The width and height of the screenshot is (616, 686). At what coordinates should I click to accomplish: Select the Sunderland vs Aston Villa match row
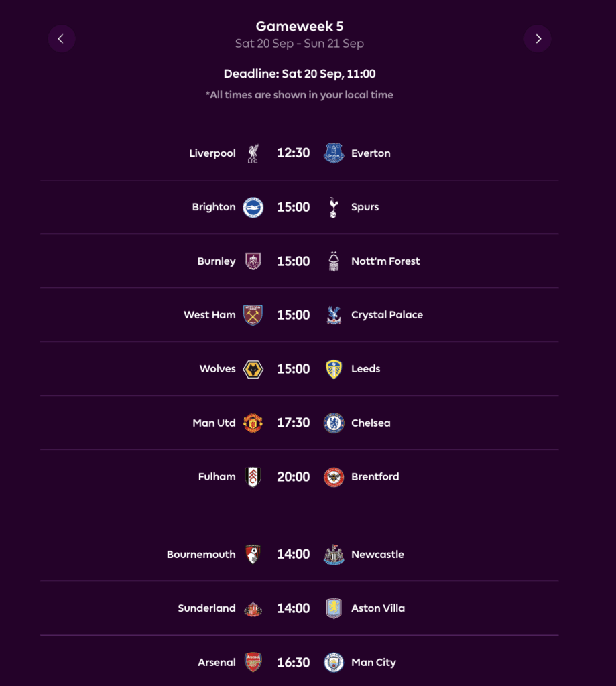[300, 608]
